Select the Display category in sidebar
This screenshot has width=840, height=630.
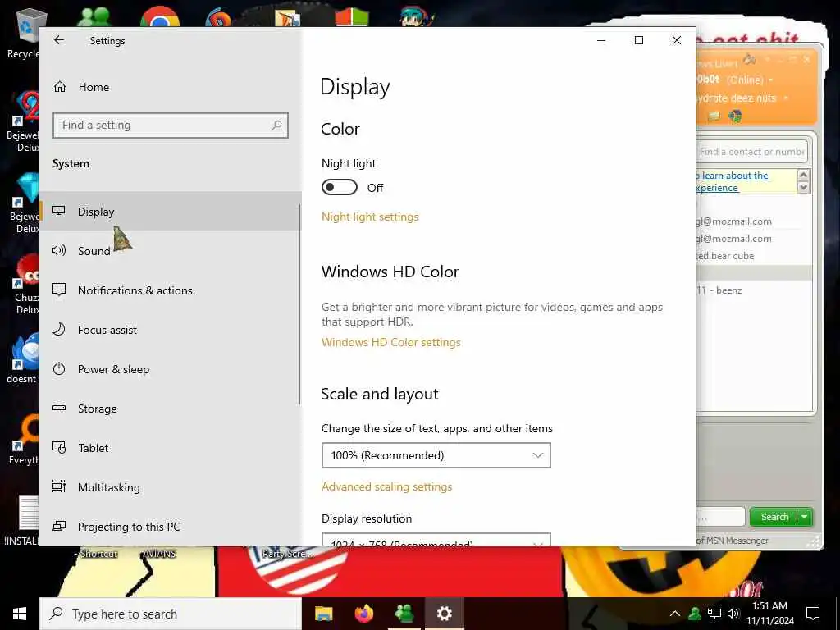click(171, 211)
